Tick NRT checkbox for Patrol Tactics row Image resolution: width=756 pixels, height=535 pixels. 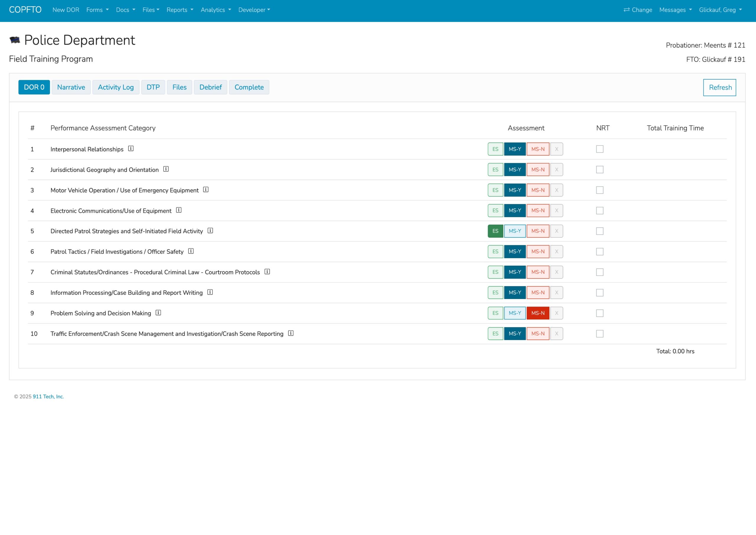coord(599,252)
